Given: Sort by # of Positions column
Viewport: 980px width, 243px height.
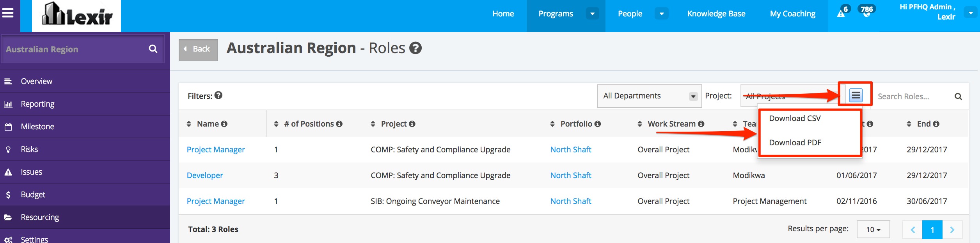Looking at the screenshot, I should 276,124.
